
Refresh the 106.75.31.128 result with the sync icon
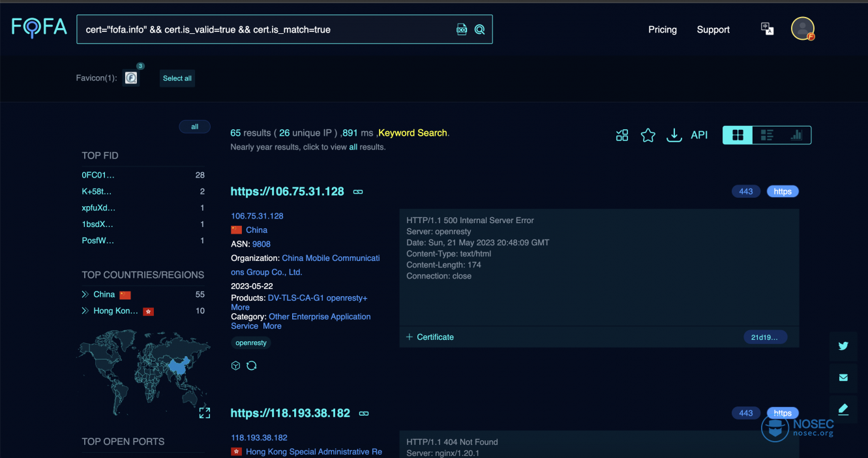click(252, 365)
